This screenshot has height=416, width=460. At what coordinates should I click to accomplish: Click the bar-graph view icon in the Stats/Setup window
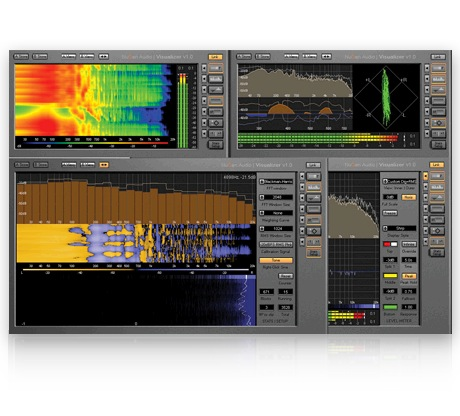(314, 187)
